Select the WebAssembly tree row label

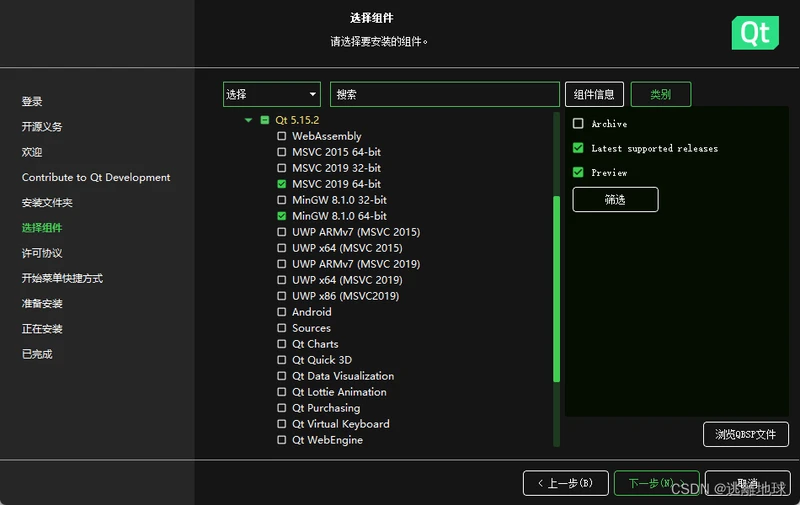point(327,136)
